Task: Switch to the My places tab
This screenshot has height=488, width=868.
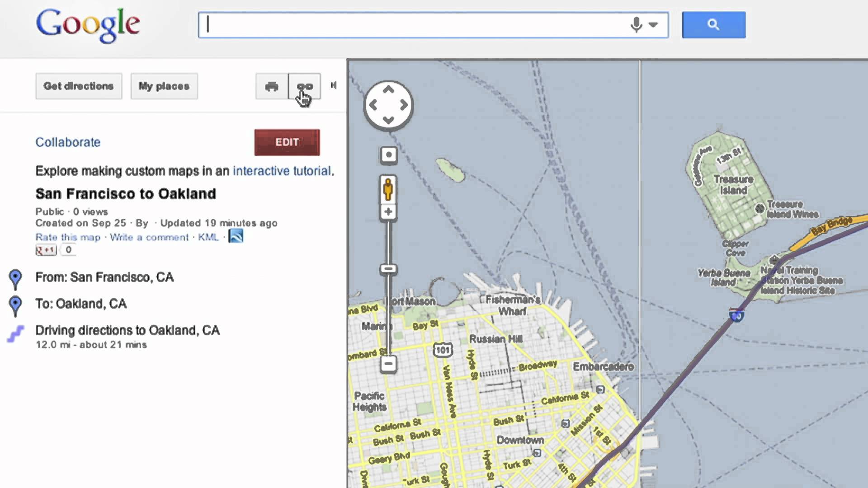Action: (x=164, y=86)
